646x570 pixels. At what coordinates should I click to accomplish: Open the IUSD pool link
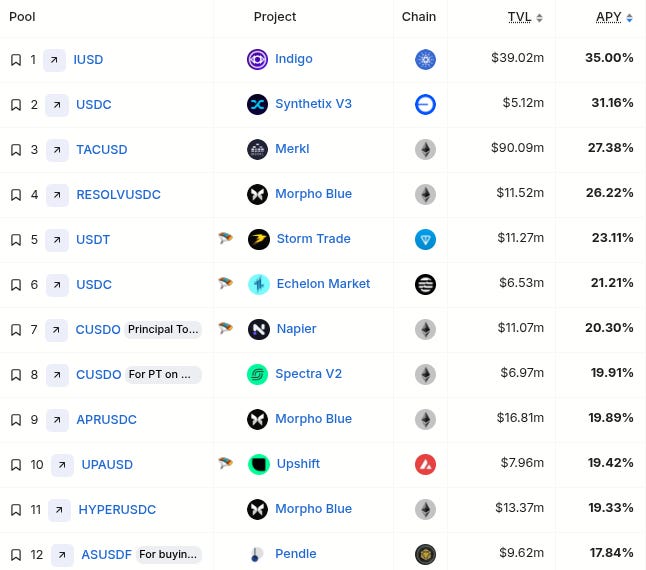tap(88, 60)
